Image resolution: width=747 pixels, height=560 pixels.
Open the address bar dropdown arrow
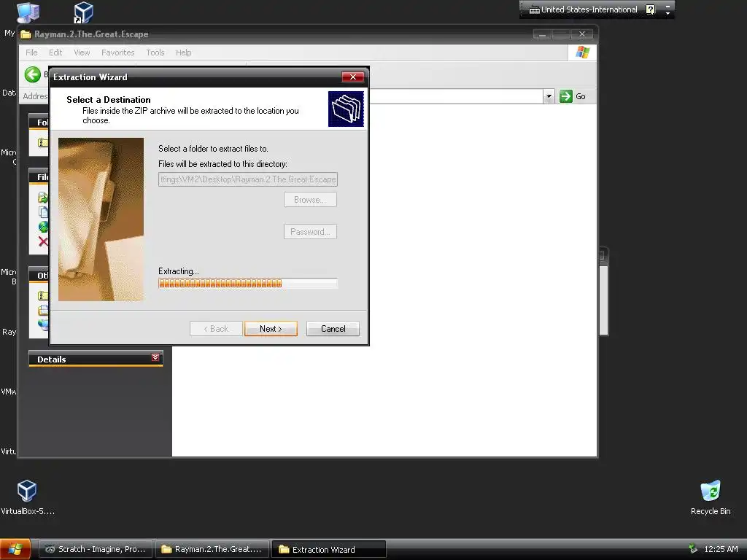(549, 96)
